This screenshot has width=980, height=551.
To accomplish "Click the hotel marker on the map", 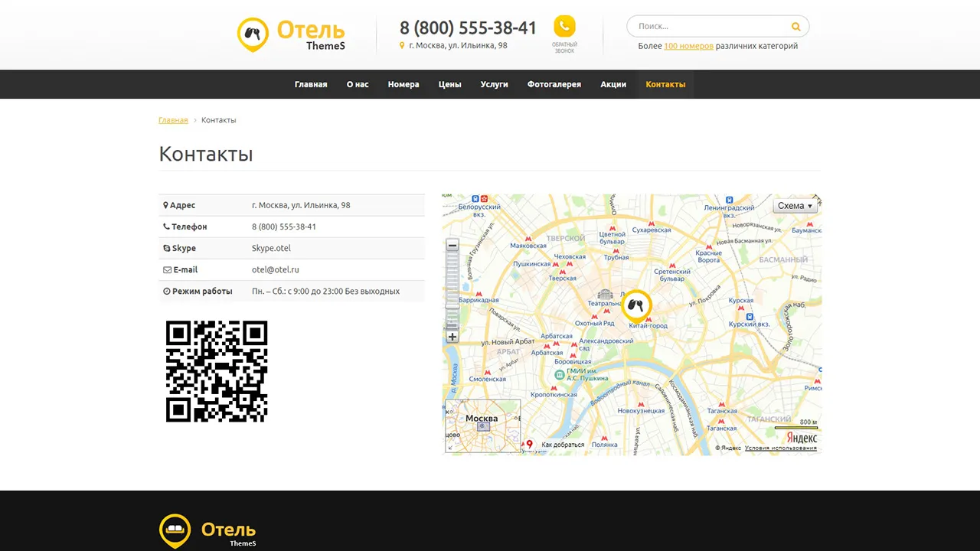I will 635,306.
